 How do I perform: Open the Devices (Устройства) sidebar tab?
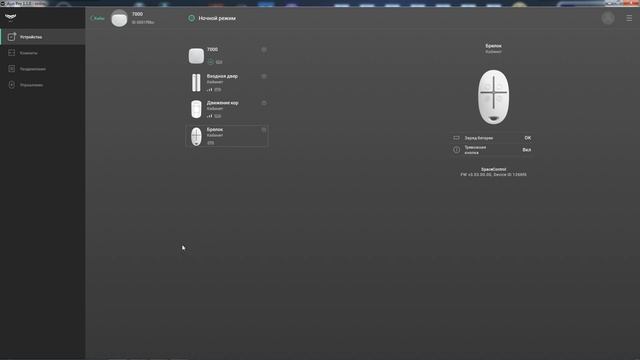(43, 37)
